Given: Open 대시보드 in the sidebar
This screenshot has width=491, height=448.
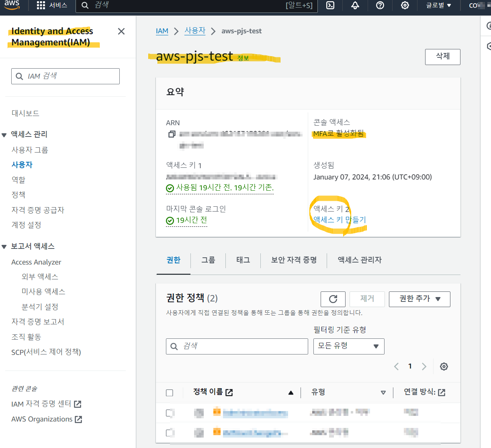Looking at the screenshot, I should click(25, 114).
